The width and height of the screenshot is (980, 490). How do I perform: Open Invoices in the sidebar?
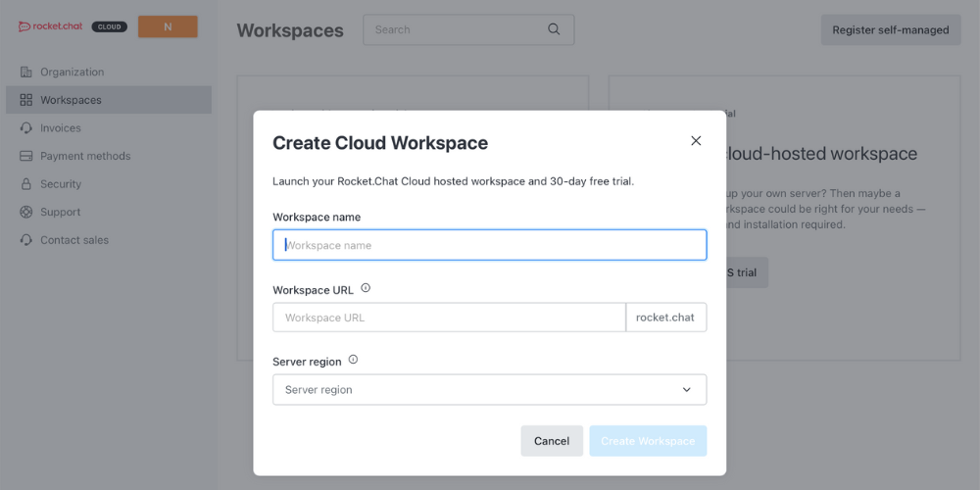109,128
